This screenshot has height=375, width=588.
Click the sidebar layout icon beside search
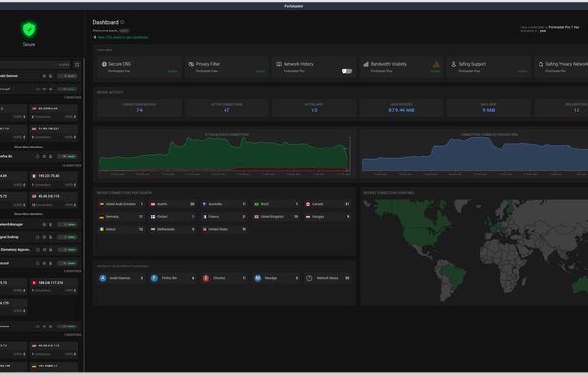[x=77, y=65]
